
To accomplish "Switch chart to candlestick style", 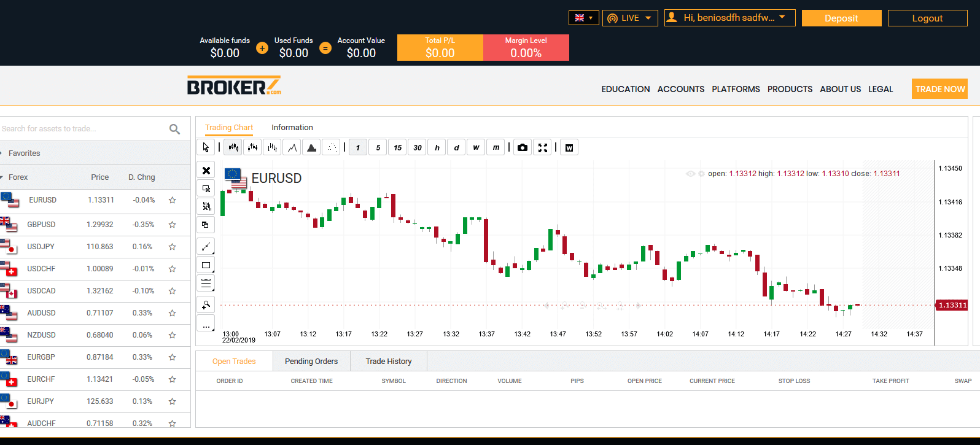I will pos(233,147).
